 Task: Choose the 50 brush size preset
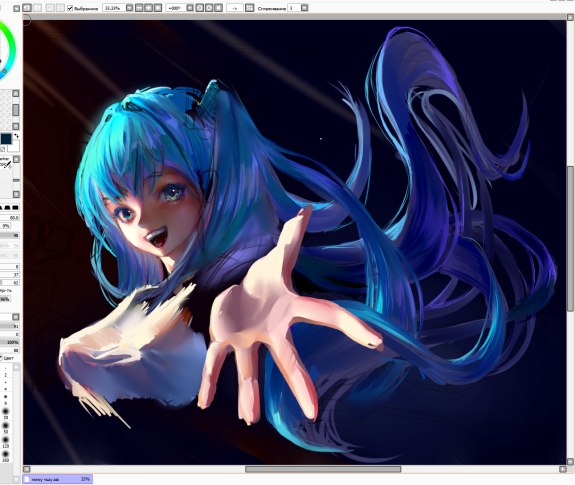pos(6,427)
